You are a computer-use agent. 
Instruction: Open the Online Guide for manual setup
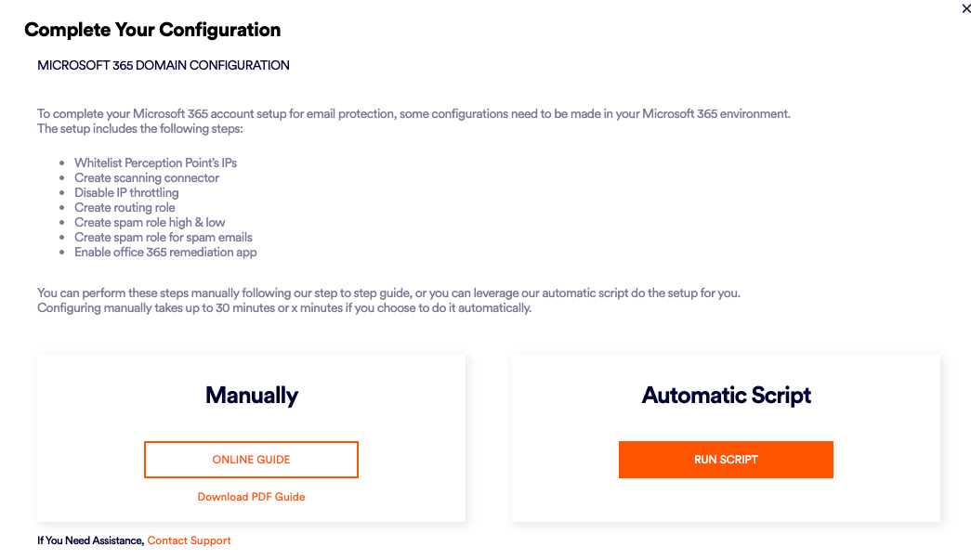tap(251, 460)
